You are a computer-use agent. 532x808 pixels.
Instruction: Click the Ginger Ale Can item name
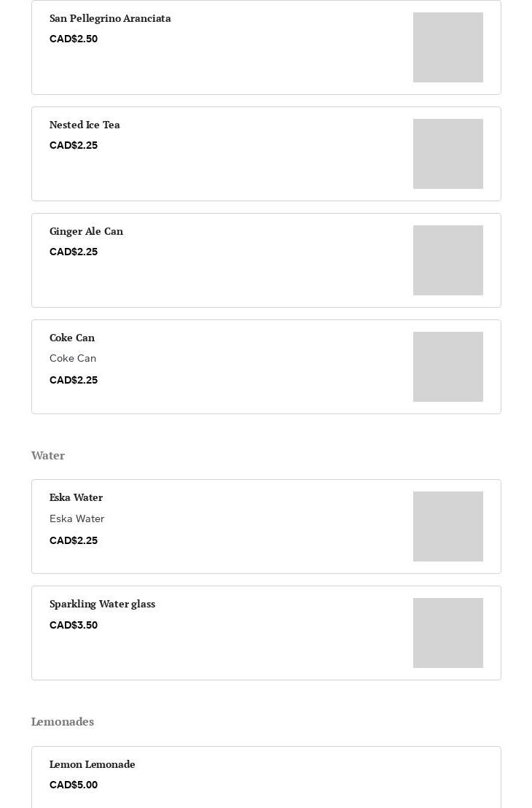pyautogui.click(x=86, y=231)
